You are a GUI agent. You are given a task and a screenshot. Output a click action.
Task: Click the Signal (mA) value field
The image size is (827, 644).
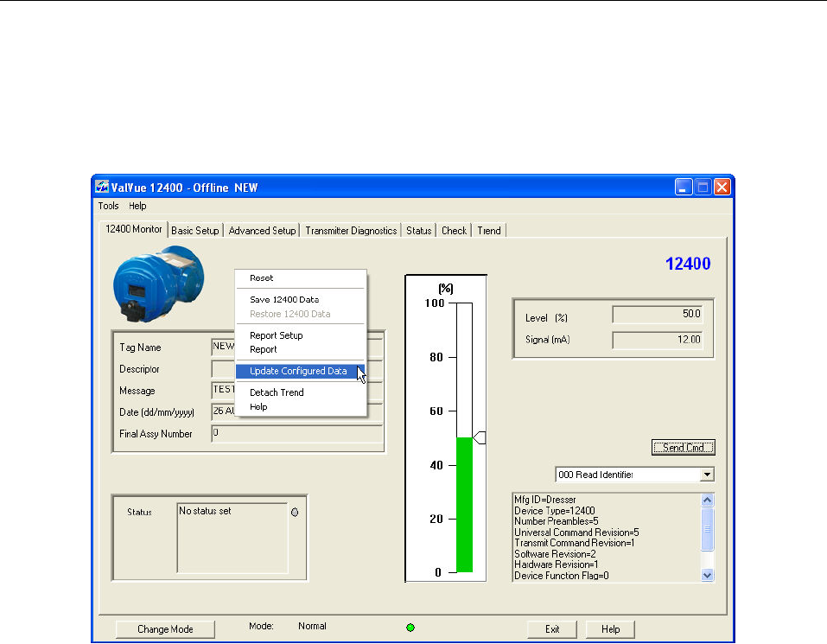(x=658, y=340)
